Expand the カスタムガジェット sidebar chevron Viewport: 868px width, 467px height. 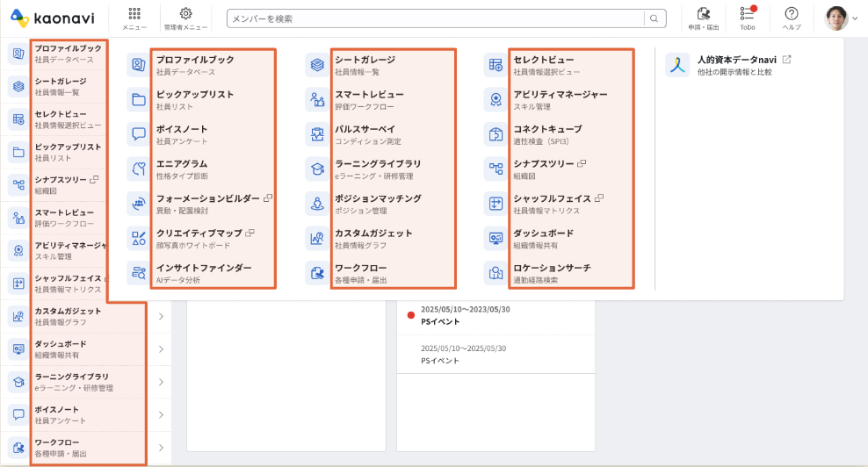[x=161, y=317]
